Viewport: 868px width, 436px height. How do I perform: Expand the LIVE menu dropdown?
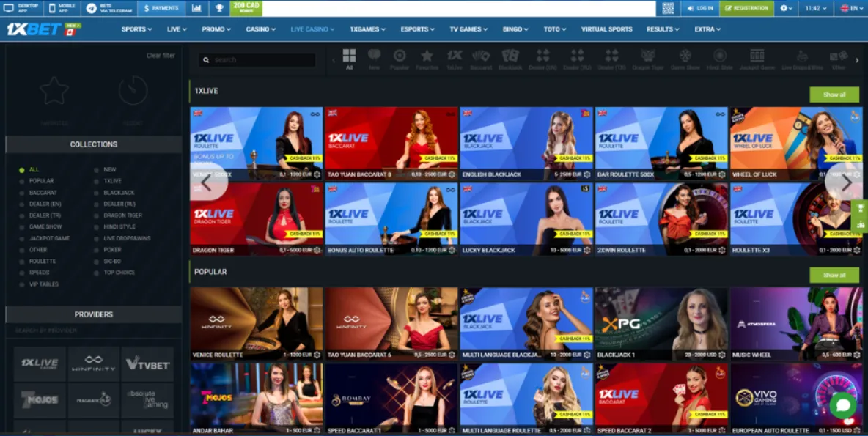click(177, 29)
